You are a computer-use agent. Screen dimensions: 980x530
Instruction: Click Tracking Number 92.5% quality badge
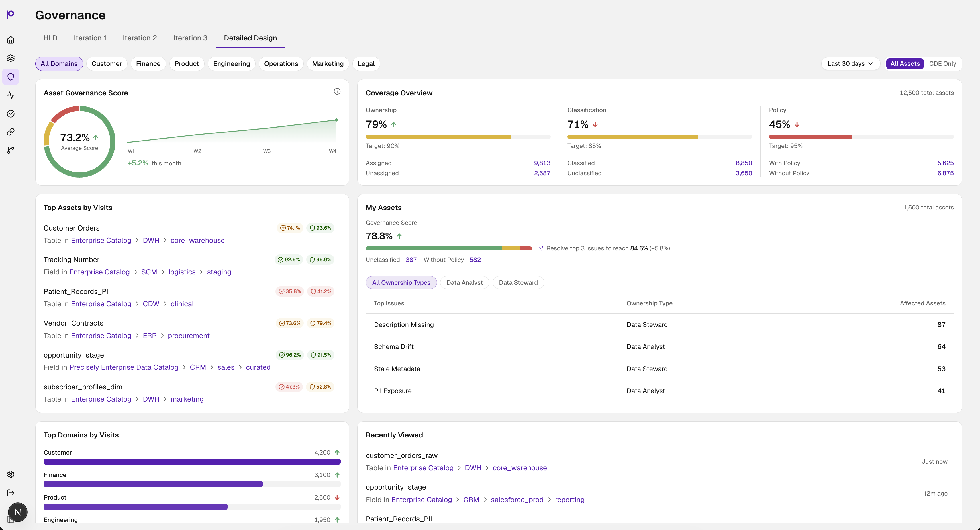click(289, 260)
